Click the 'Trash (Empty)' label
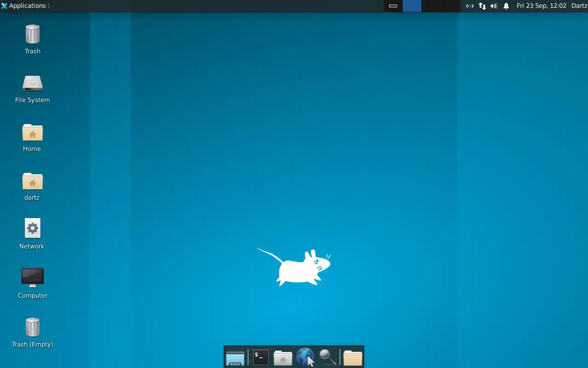The height and width of the screenshot is (368, 588). (33, 344)
